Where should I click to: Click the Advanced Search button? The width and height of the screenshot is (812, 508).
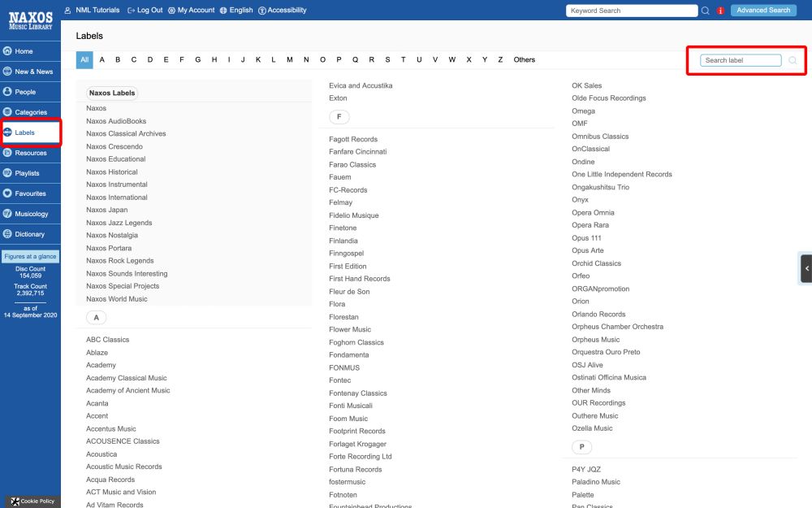tap(763, 10)
